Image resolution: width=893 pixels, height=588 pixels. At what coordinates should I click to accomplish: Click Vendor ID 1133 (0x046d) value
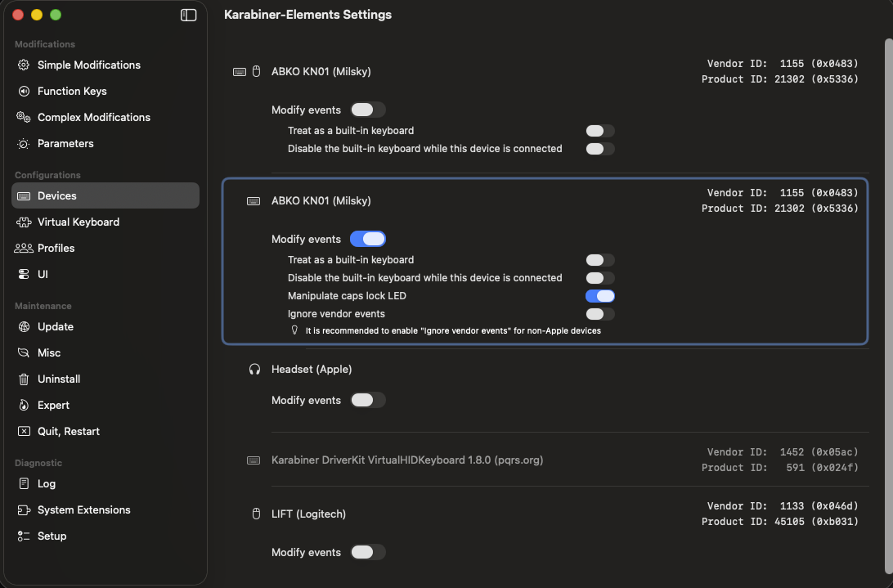(x=819, y=506)
